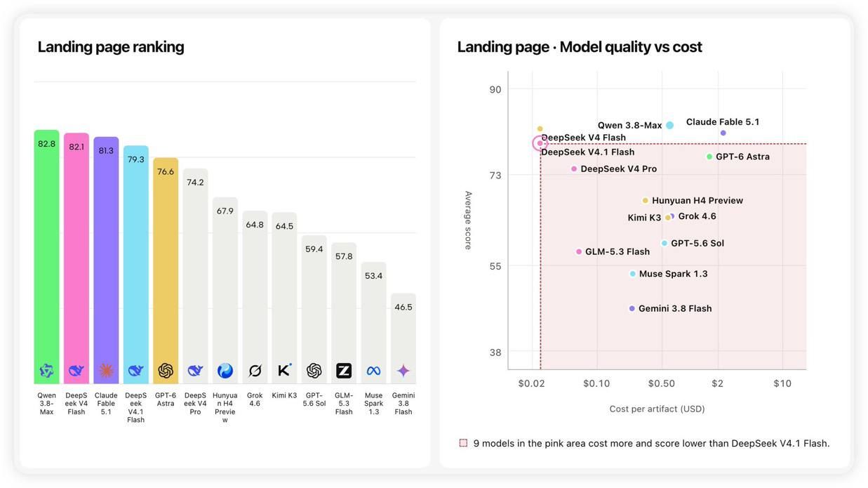The height and width of the screenshot is (488, 868).
Task: Click the 'Grok 4.6' label under its bar
Action: click(255, 400)
